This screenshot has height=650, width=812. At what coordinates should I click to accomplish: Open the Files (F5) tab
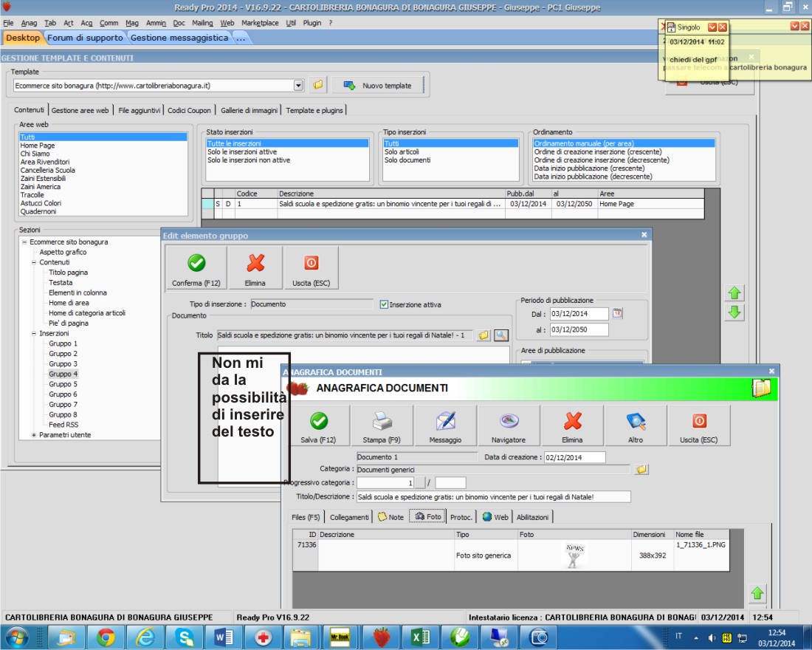pyautogui.click(x=306, y=517)
